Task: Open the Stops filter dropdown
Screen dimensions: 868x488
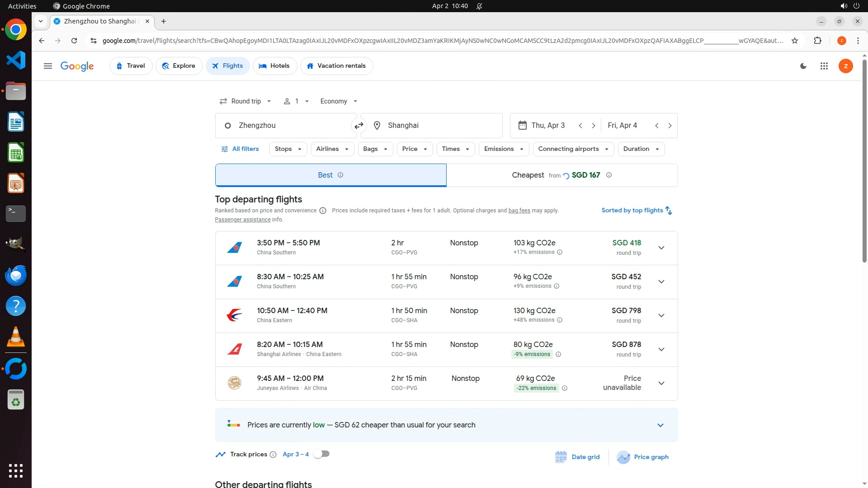Action: coord(288,149)
